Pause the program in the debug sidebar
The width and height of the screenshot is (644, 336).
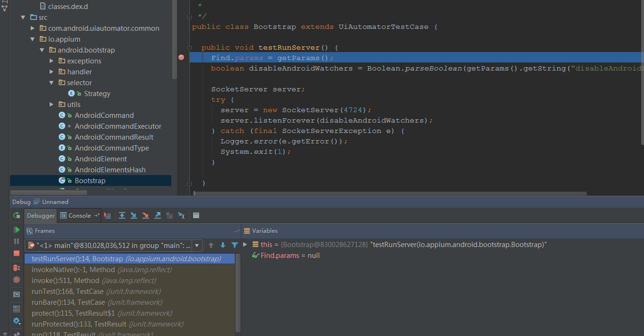tap(17, 241)
